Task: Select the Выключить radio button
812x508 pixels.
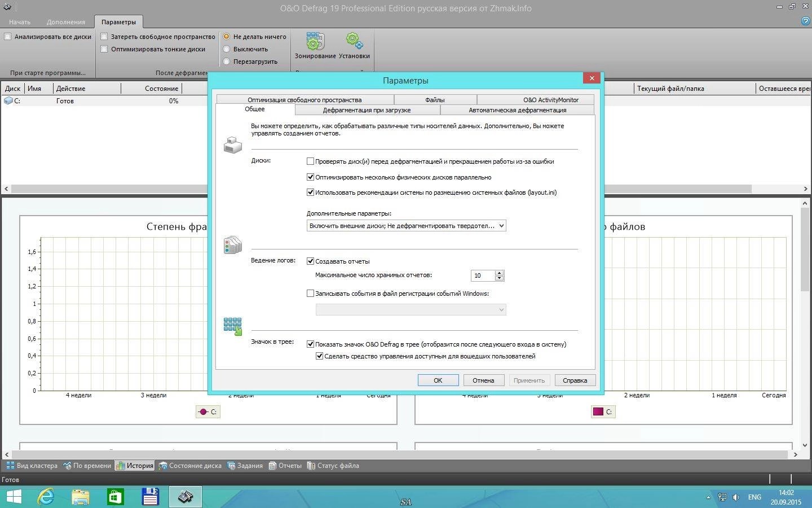Action: tap(227, 49)
